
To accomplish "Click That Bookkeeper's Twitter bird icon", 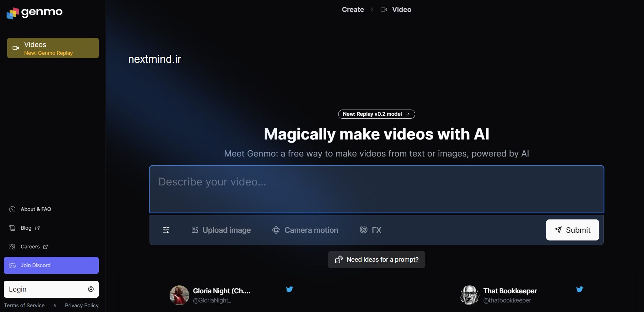I will [x=579, y=290].
